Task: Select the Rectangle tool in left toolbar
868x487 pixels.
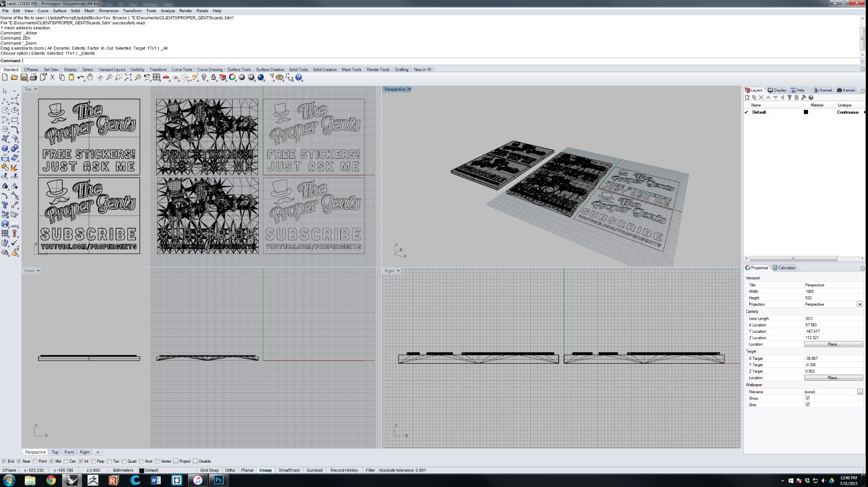Action: [x=14, y=119]
